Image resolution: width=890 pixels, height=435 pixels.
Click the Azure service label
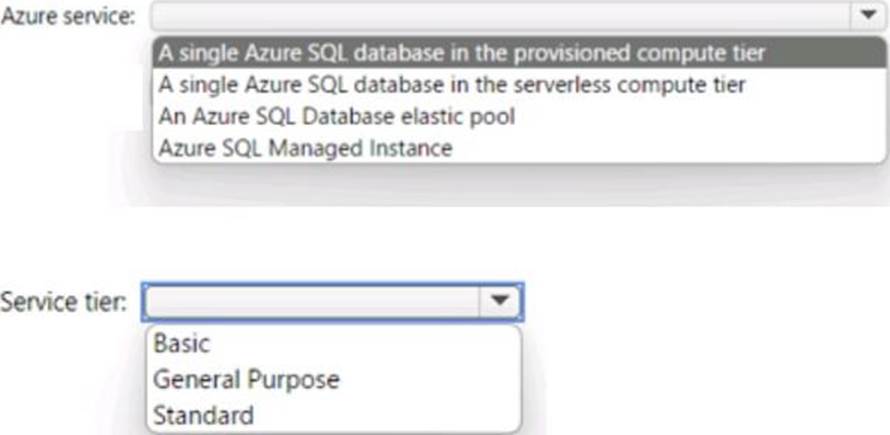(x=69, y=16)
